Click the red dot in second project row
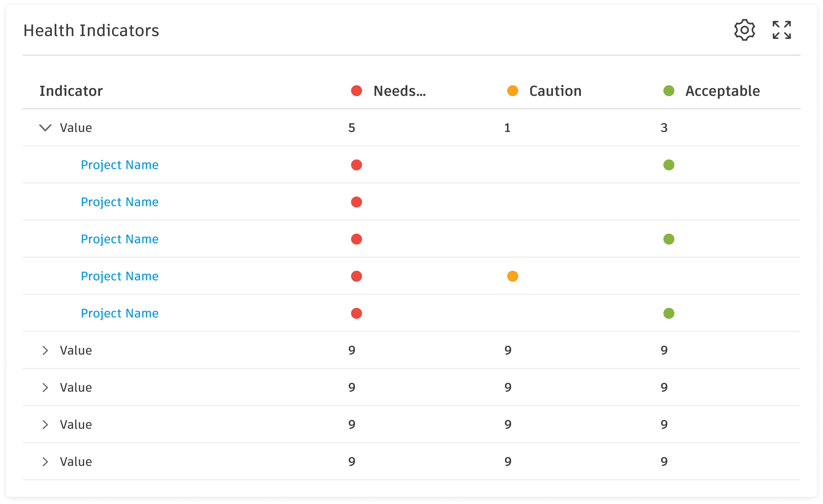Viewport: 823px width, 504px height. pyautogui.click(x=357, y=202)
